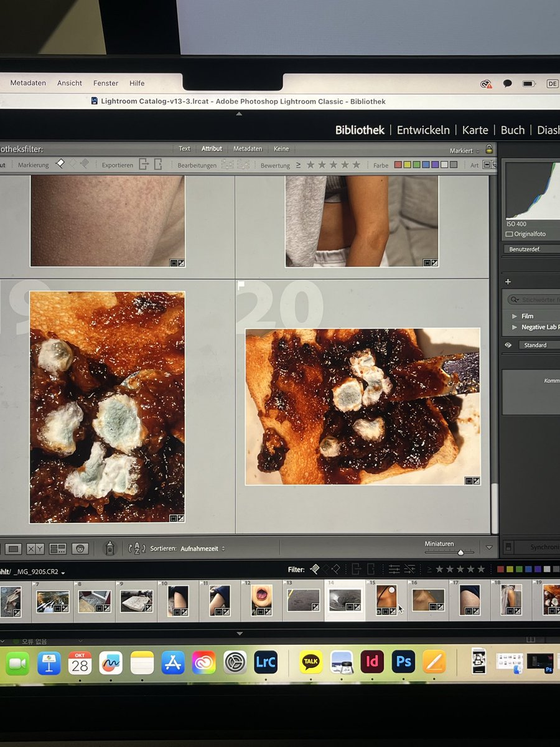The width and height of the screenshot is (560, 747).
Task: Toggle the A-Z sort direction
Action: (136, 548)
